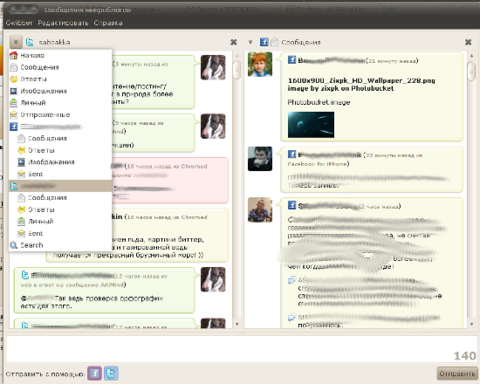The width and height of the screenshot is (480, 384).
Task: Click the Twitter icon beside sabzakka header
Action: (x=30, y=42)
